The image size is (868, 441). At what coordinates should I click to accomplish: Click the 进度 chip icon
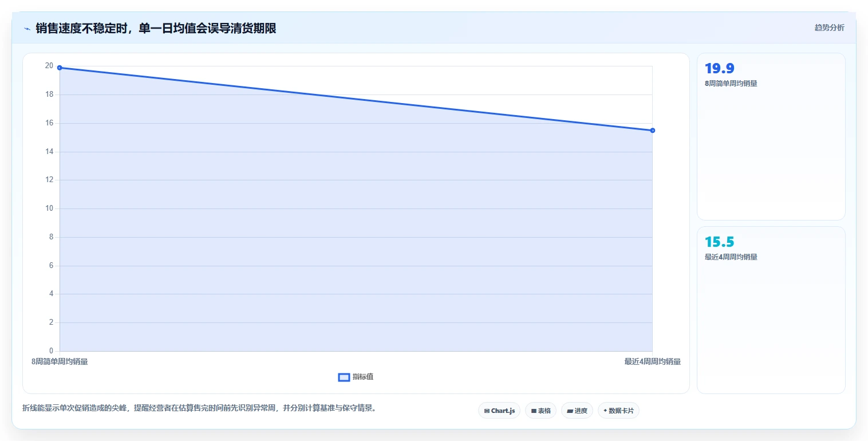[x=570, y=411]
